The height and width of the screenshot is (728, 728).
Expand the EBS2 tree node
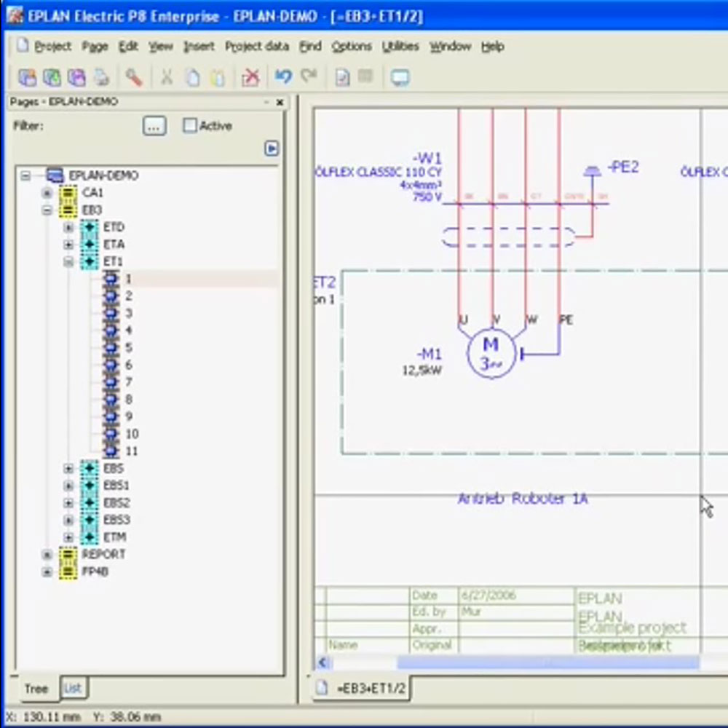(x=68, y=503)
